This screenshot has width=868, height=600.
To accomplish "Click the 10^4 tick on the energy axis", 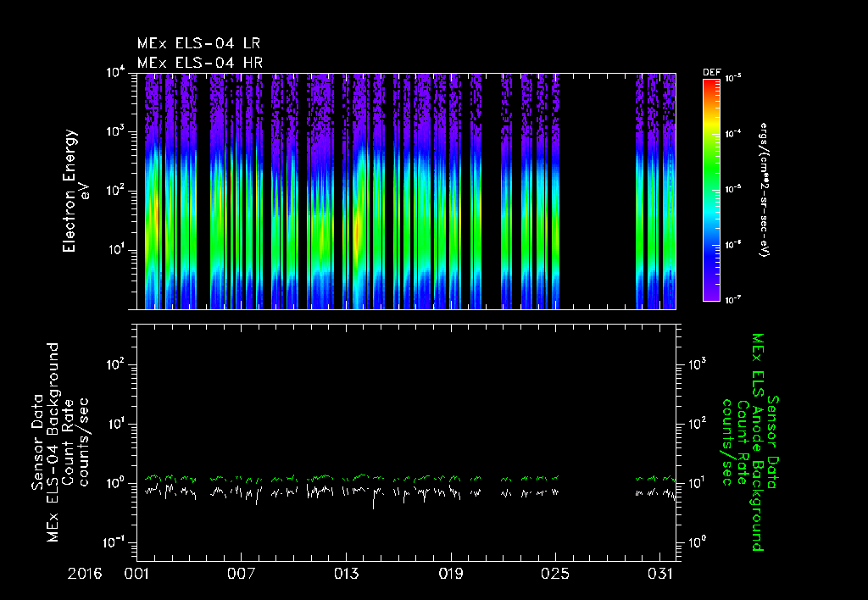I will (x=117, y=73).
